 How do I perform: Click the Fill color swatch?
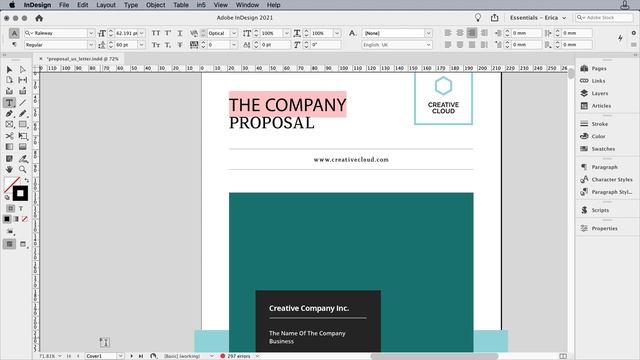coord(12,185)
